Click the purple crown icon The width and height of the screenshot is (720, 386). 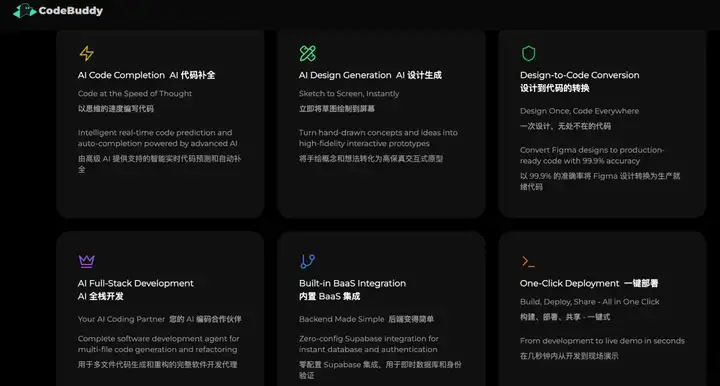click(86, 261)
